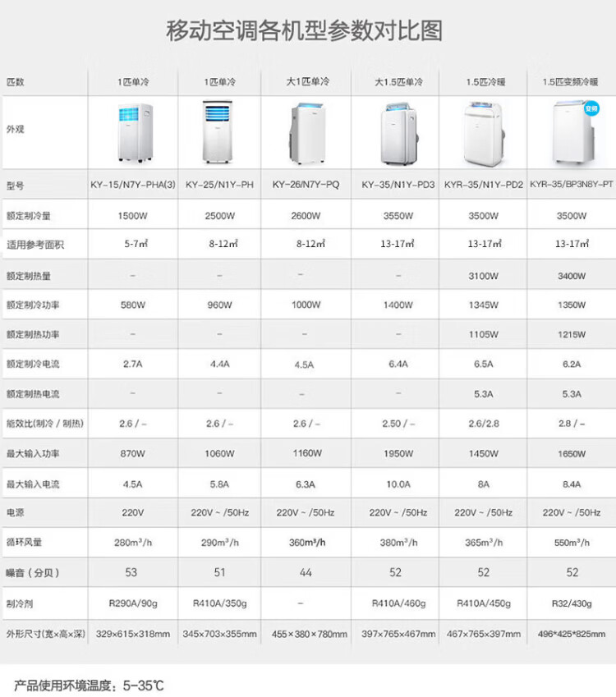Select the 能效比(制冷/制热) row label

[45, 424]
